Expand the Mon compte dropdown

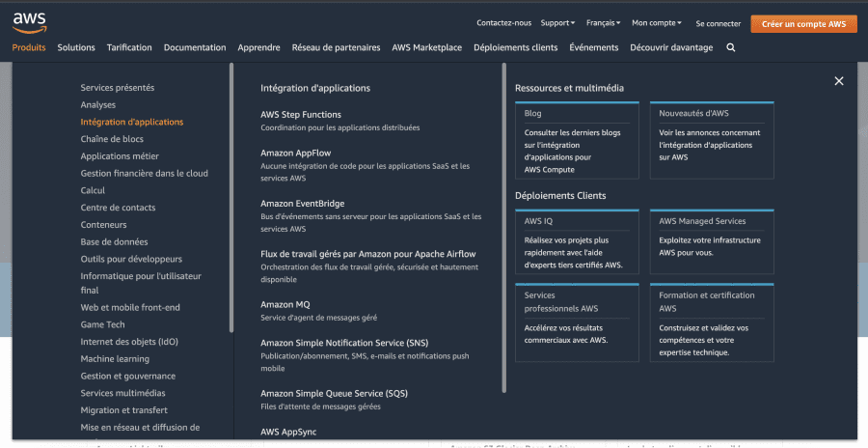(x=657, y=23)
